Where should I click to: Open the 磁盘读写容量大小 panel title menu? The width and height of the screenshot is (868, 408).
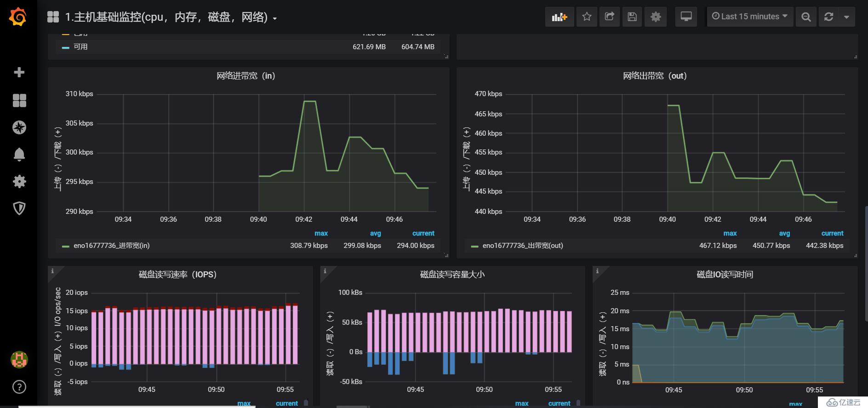(452, 275)
